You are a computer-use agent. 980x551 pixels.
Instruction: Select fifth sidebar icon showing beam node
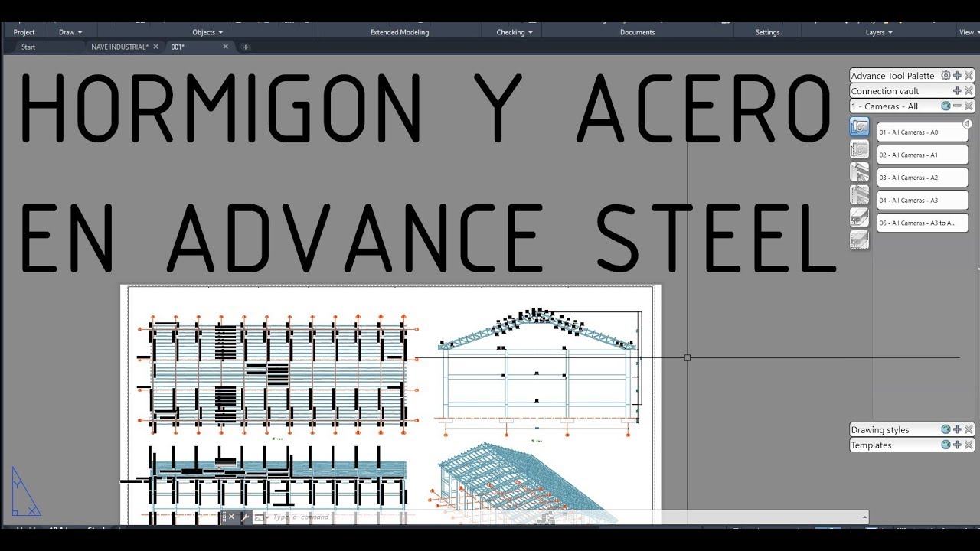[x=860, y=217]
